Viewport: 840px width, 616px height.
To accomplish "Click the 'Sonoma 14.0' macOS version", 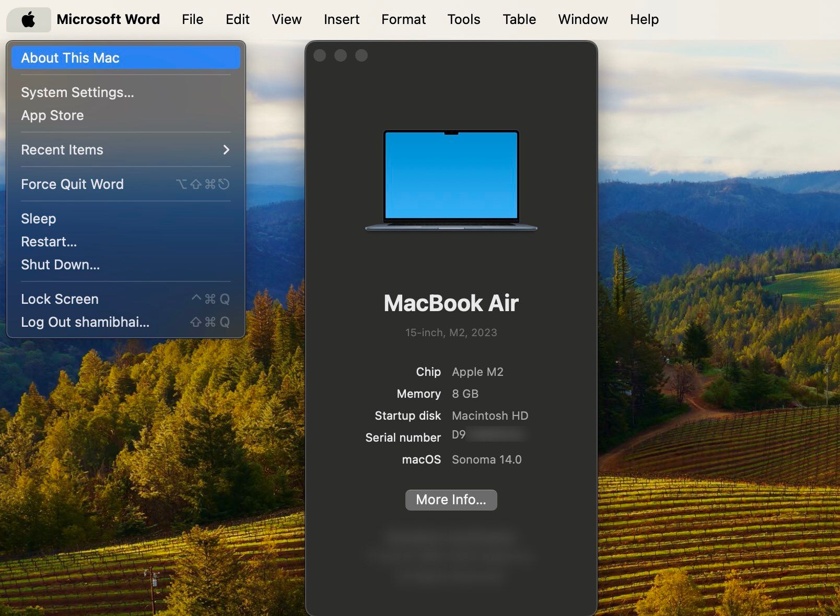I will coord(486,459).
